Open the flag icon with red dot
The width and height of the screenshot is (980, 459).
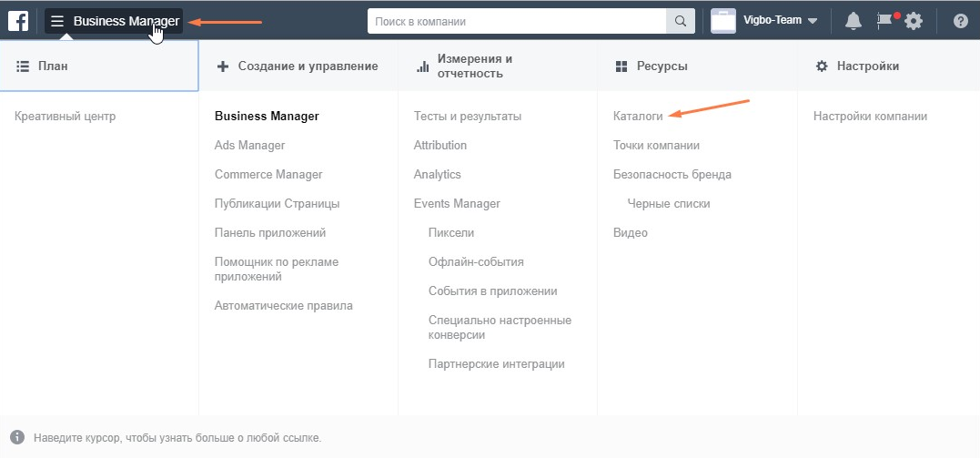coord(885,21)
